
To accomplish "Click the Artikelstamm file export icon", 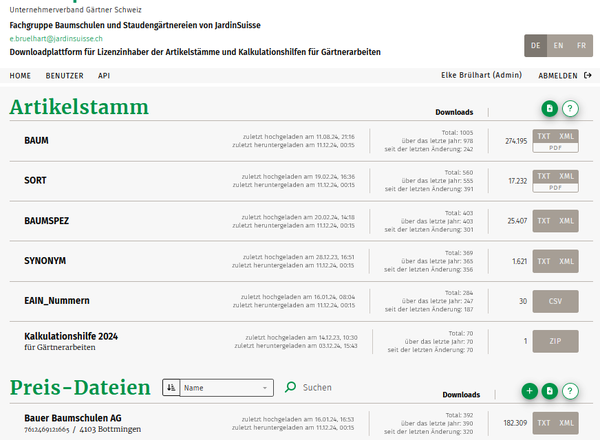I will click(549, 109).
